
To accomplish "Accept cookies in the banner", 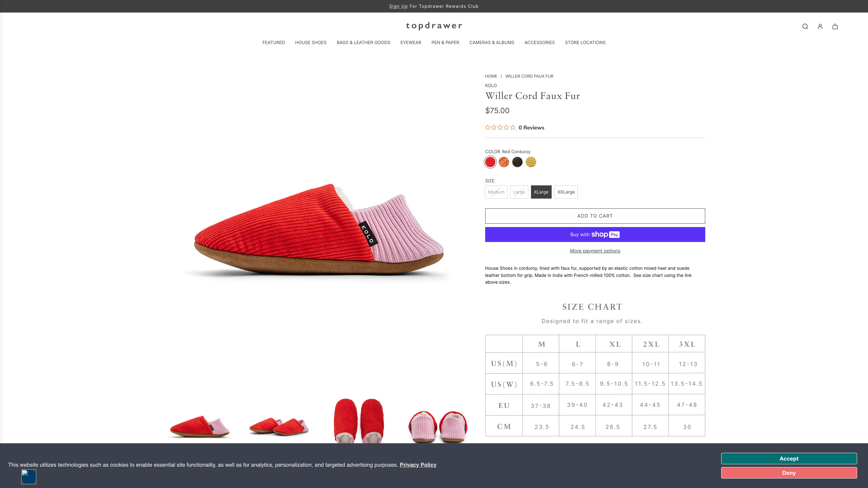I will [x=788, y=458].
